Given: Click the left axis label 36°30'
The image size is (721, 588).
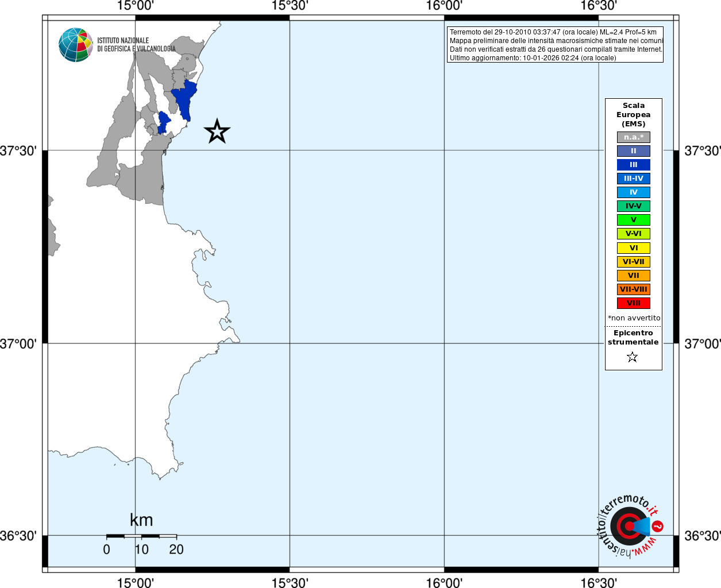Looking at the screenshot, I should pos(18,536).
